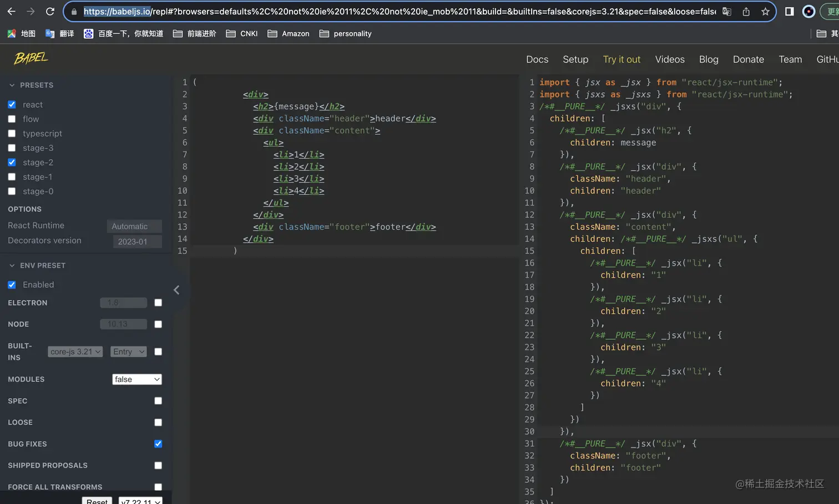Viewport: 839px width, 504px height.
Task: Click the Babel logo icon
Action: tap(31, 58)
